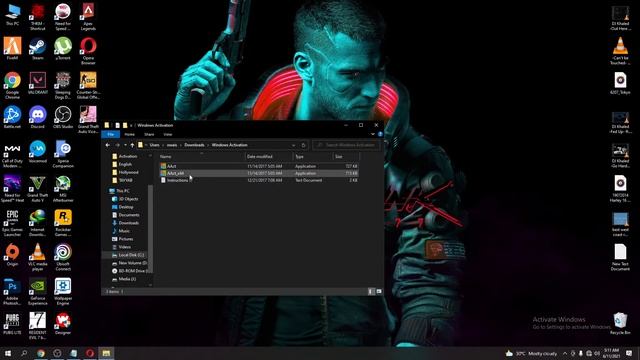Open the Apex Legends desktop shortcut
The image size is (640, 360).
(x=88, y=17)
